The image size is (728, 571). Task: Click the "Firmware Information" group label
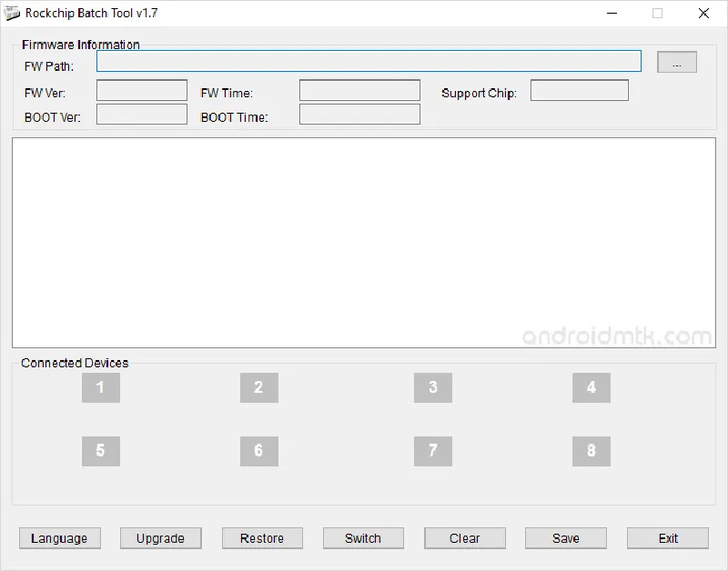coord(81,45)
